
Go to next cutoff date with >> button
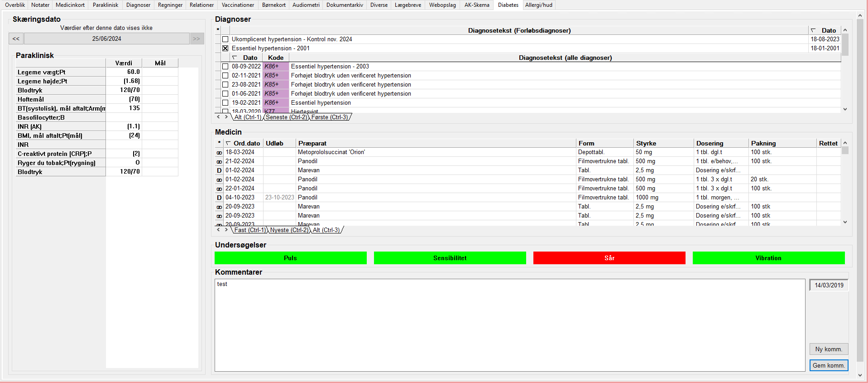197,39
